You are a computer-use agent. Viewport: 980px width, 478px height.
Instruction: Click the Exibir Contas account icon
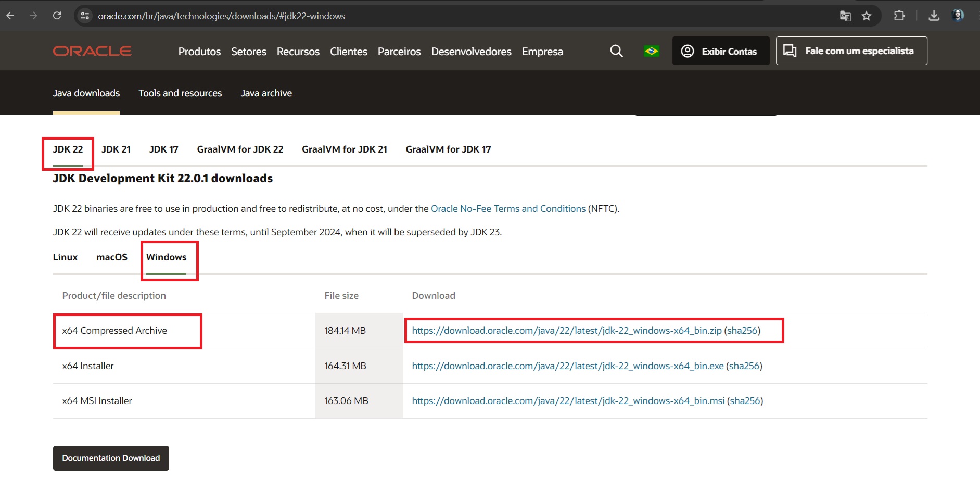(x=688, y=51)
